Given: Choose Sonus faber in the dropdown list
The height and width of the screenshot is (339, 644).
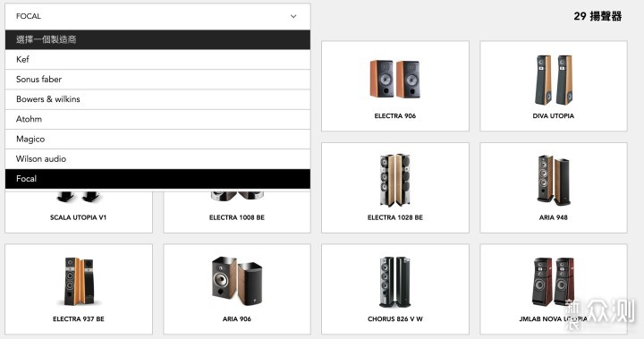Looking at the screenshot, I should coord(157,80).
